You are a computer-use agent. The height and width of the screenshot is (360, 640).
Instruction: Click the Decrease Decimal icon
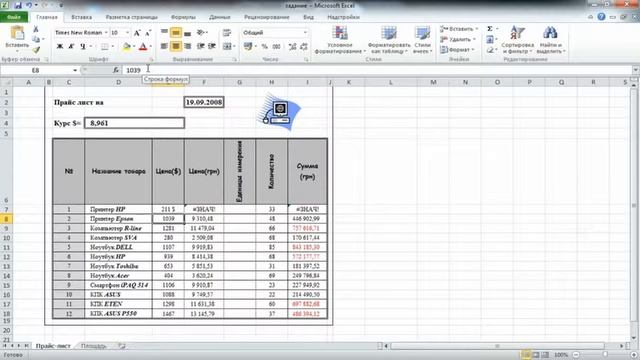(x=304, y=47)
